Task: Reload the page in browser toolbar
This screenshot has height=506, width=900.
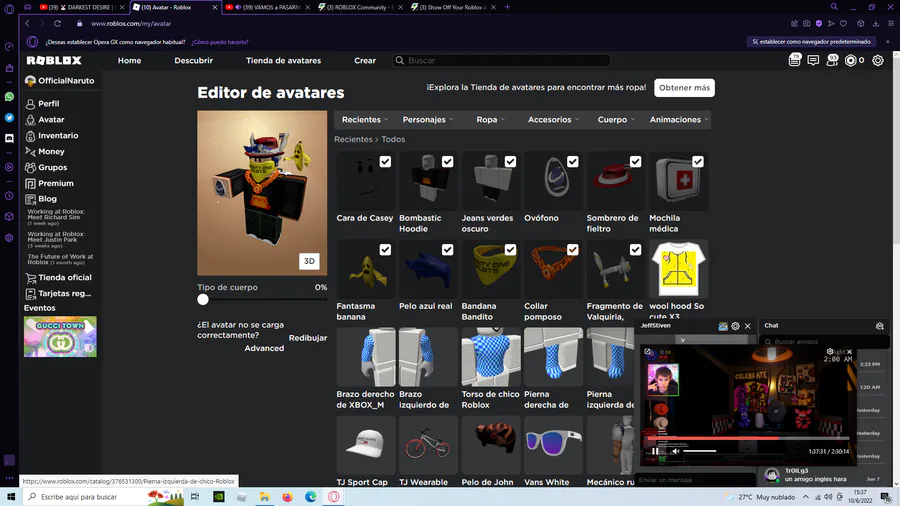Action: (57, 24)
